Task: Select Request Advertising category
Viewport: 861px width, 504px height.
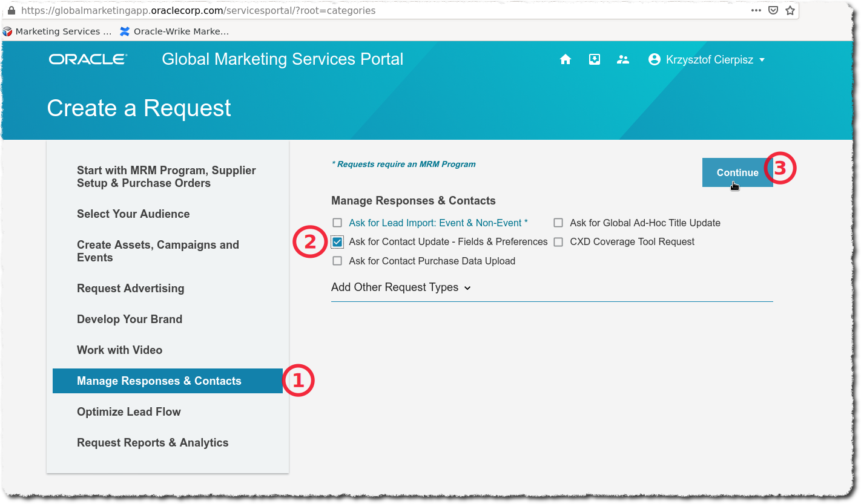Action: [131, 288]
